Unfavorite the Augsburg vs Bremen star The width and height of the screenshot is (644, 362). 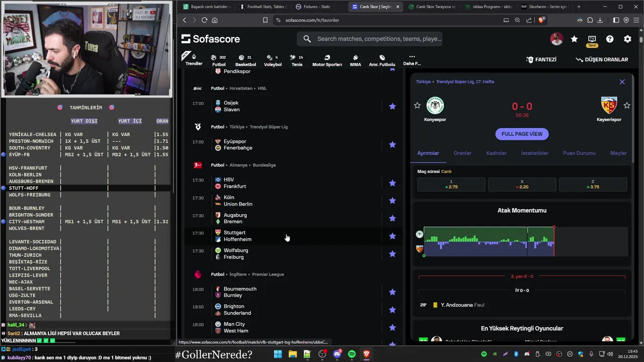click(392, 218)
